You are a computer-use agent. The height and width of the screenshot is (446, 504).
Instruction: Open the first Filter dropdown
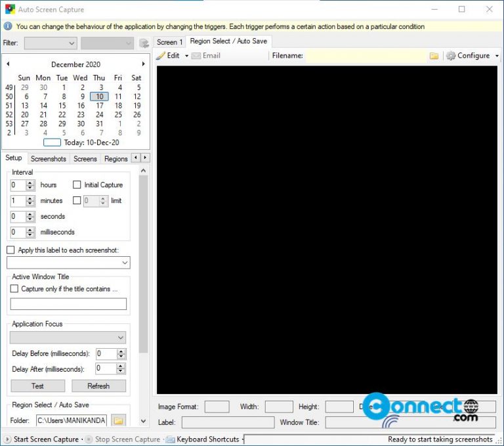[x=51, y=43]
